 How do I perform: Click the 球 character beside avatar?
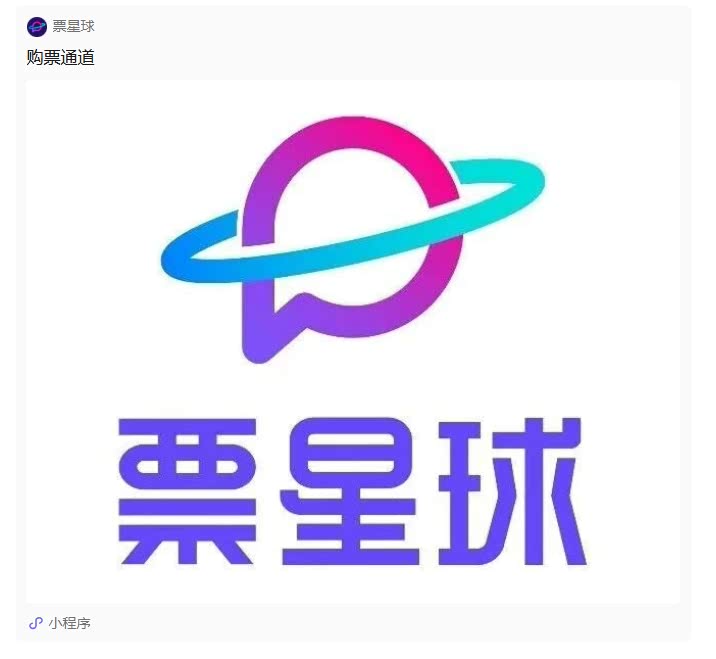pyautogui.click(x=88, y=26)
